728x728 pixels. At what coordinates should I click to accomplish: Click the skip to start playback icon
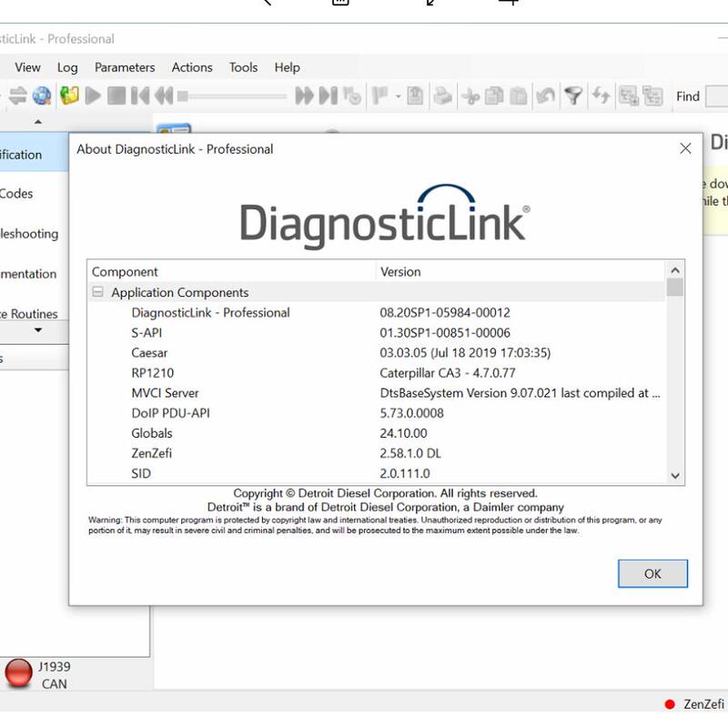[x=140, y=96]
